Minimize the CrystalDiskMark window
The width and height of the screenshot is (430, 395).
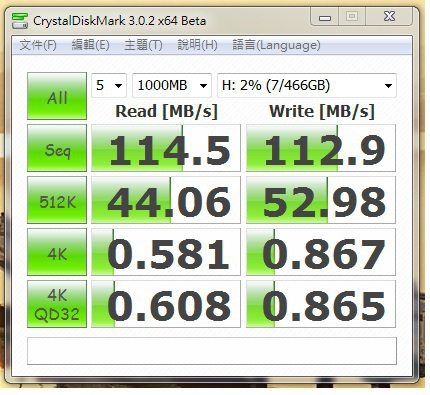[x=325, y=17]
